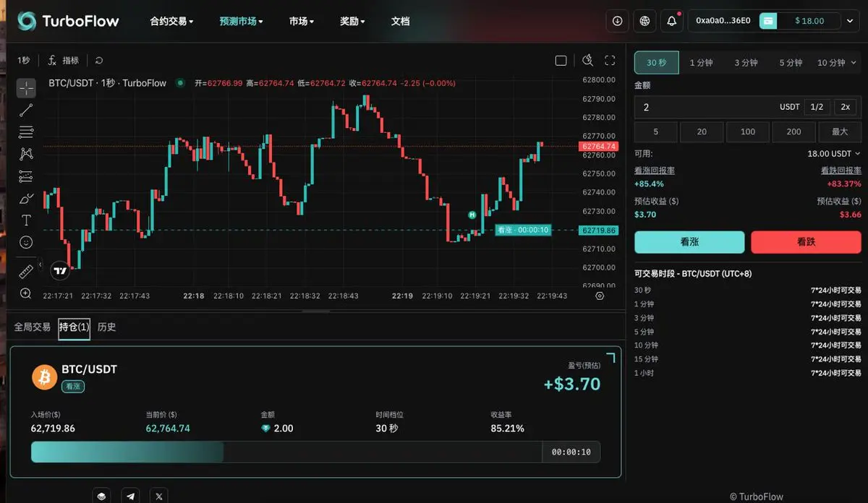Click the 看涨 buy up button
Screen dimensions: 868x503
coord(689,242)
